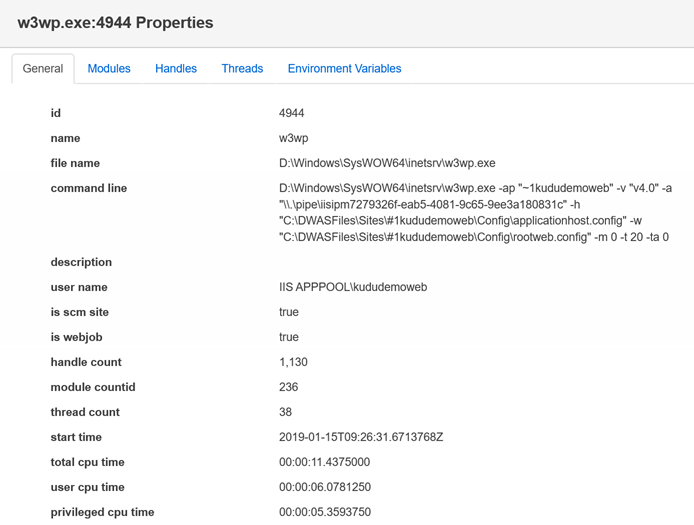The width and height of the screenshot is (694, 525).
Task: Click the user cpu time value 00:00:06.0781250
Action: pyautogui.click(x=325, y=487)
